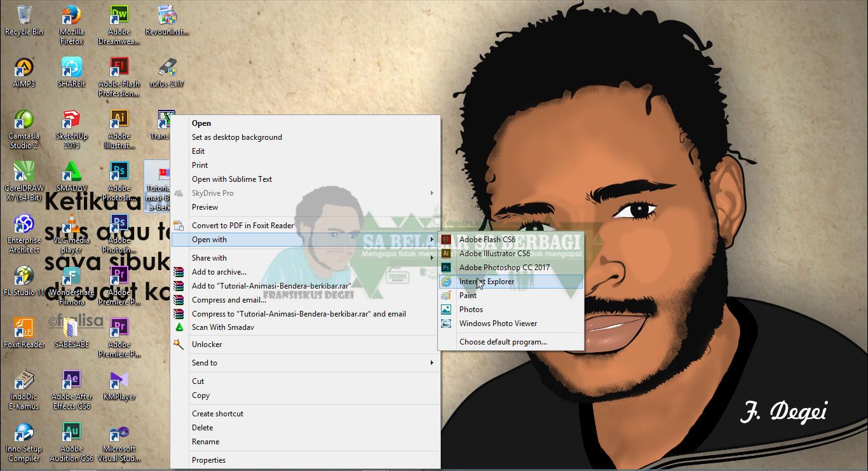
Task: Click the SMADAV desktop icon
Action: (x=72, y=177)
